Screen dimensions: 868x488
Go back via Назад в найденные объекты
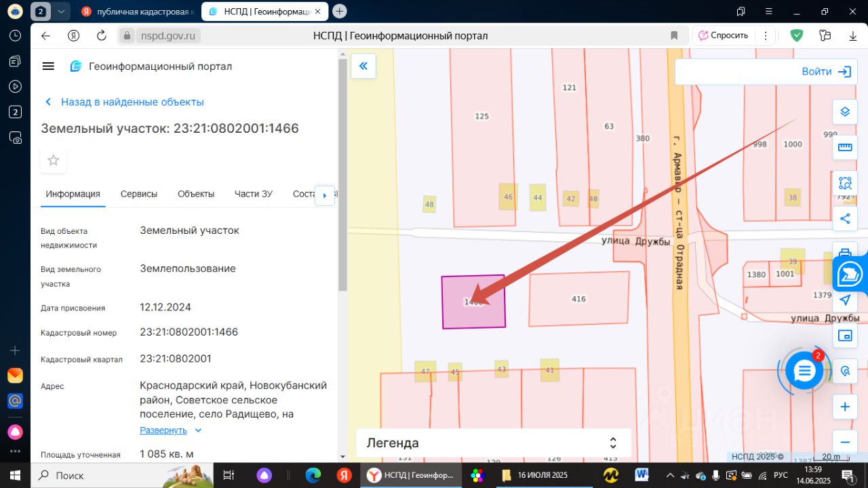pyautogui.click(x=125, y=102)
